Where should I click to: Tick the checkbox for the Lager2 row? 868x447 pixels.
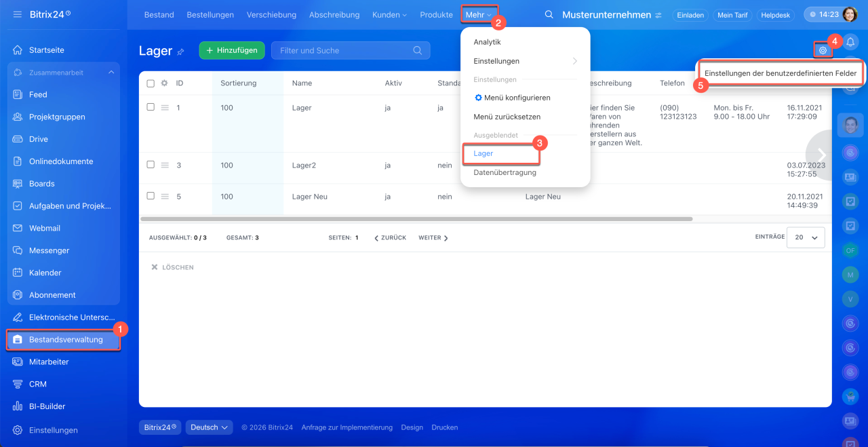[x=151, y=165]
